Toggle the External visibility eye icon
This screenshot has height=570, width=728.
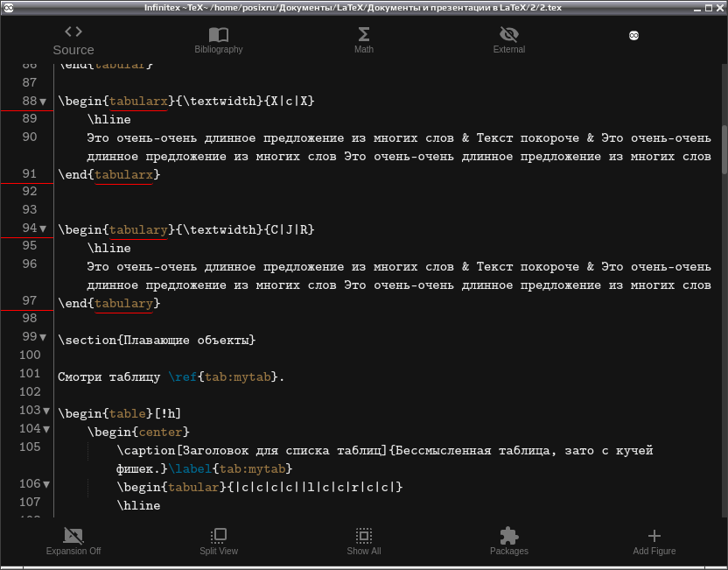[x=509, y=34]
